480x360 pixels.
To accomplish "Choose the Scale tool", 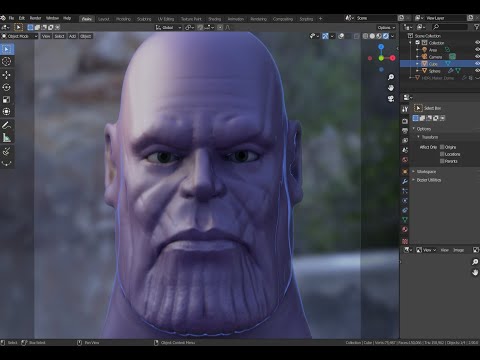I will (x=6, y=99).
